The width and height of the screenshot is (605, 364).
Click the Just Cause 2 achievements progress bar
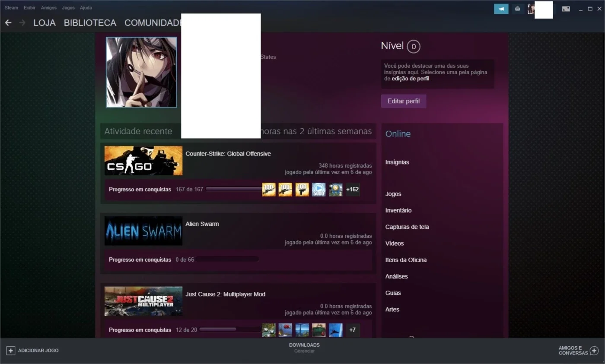pos(230,329)
